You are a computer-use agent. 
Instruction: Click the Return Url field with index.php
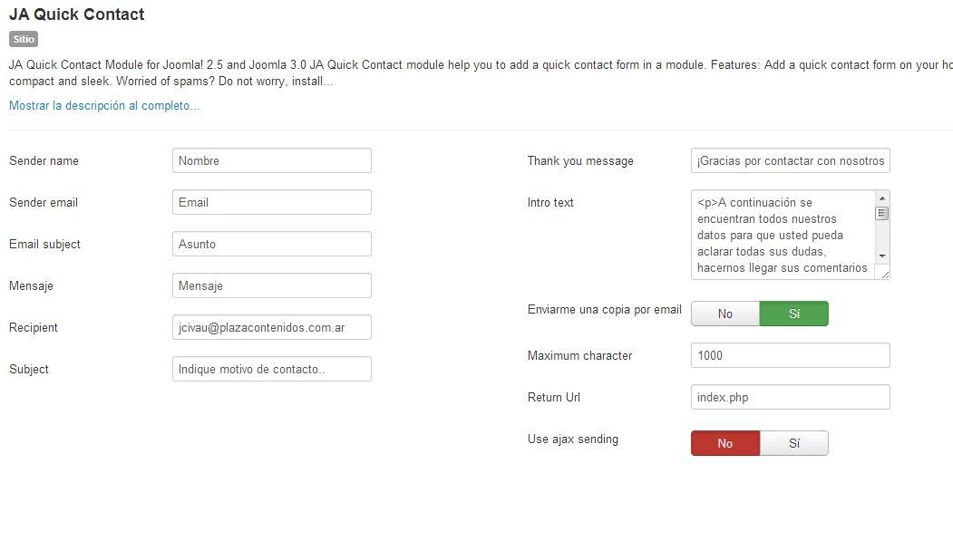pyautogui.click(x=790, y=397)
